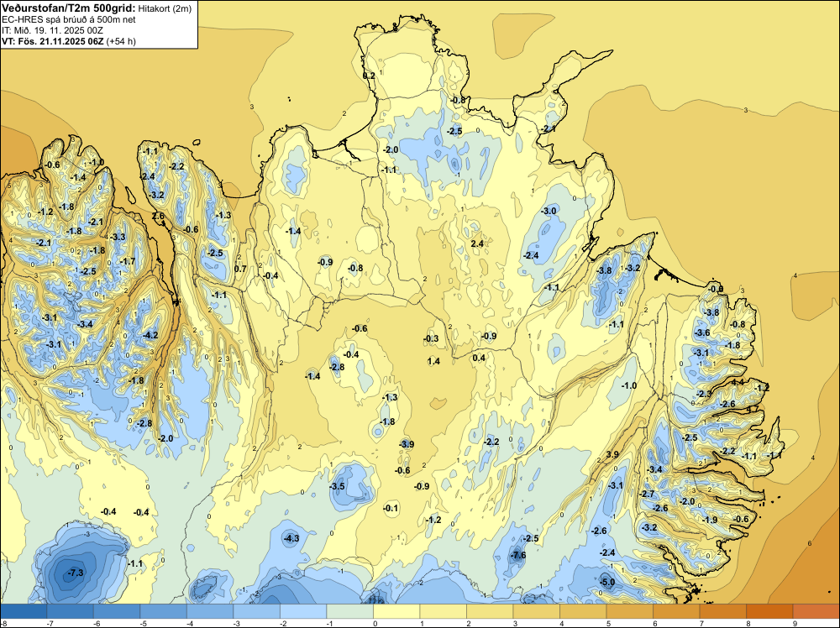
Task: Click the legend tick label '-4'
Action: coord(188,623)
